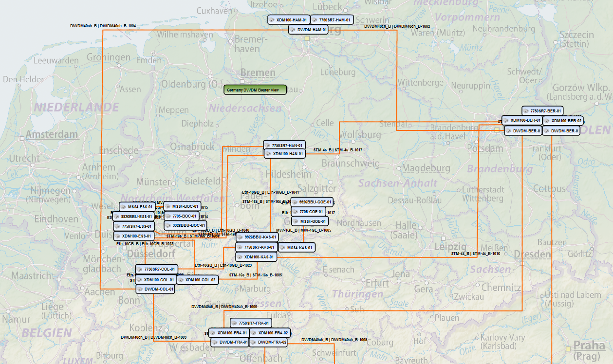Click the 7750SR7-HAM-01 router node

coord(332,20)
